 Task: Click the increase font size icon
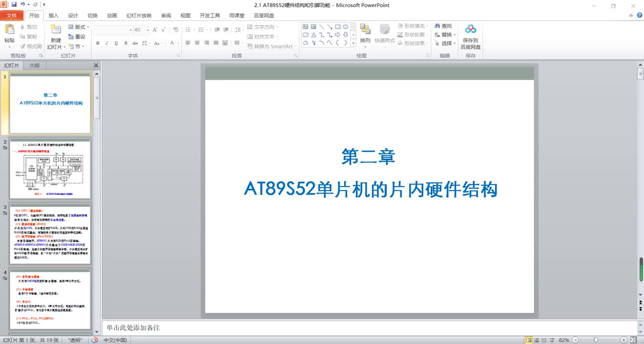[155, 30]
